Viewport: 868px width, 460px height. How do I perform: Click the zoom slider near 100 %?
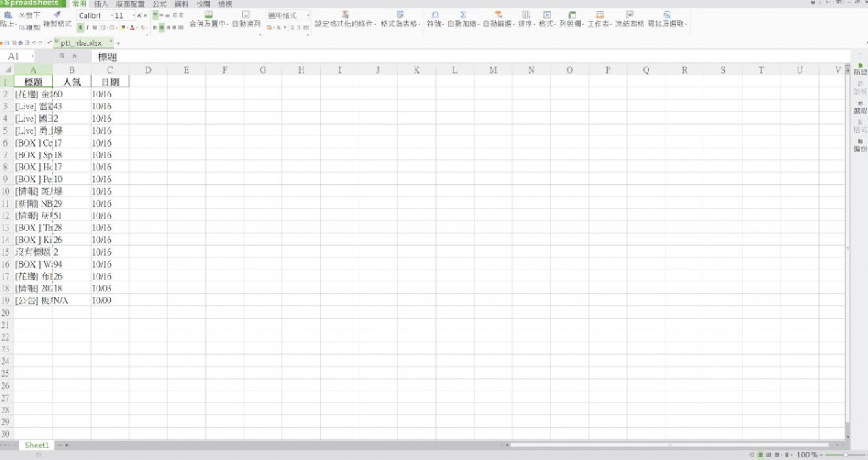tap(845, 455)
